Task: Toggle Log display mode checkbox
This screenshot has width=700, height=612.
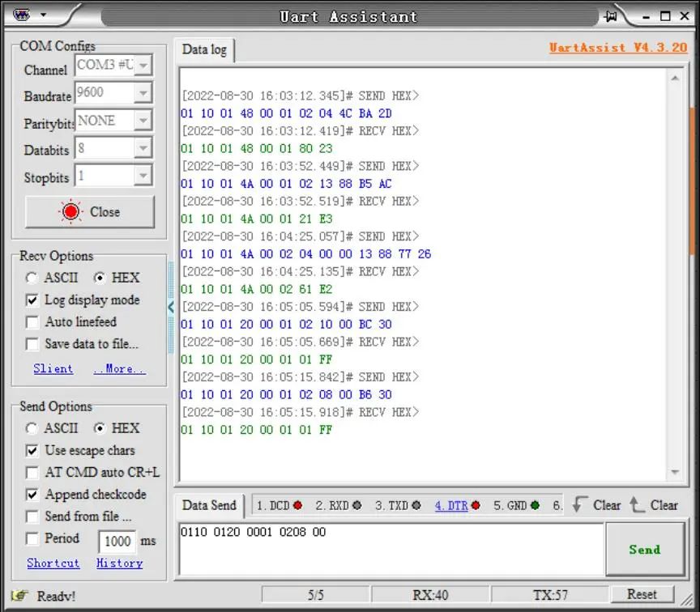Action: 32,300
